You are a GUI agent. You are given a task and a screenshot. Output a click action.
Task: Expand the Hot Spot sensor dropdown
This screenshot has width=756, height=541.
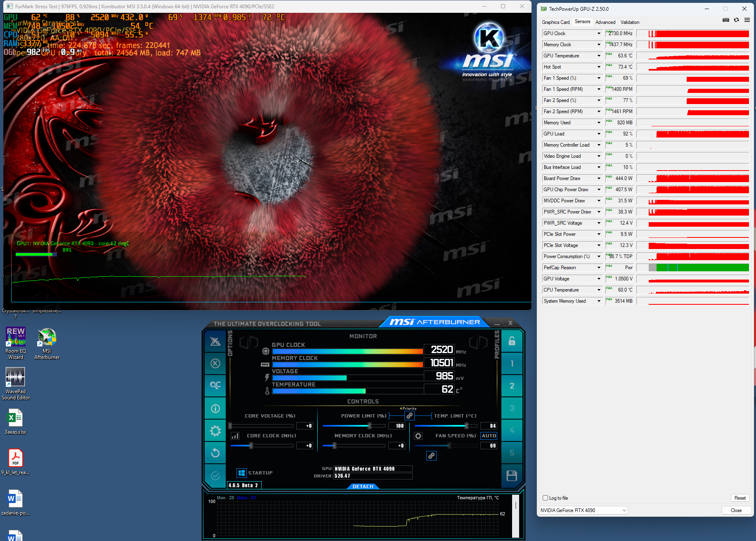tap(599, 67)
